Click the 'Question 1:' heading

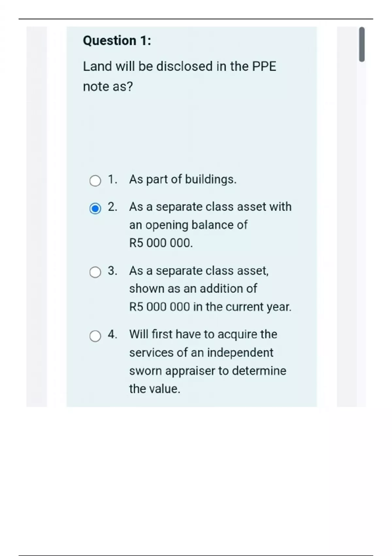coord(117,41)
